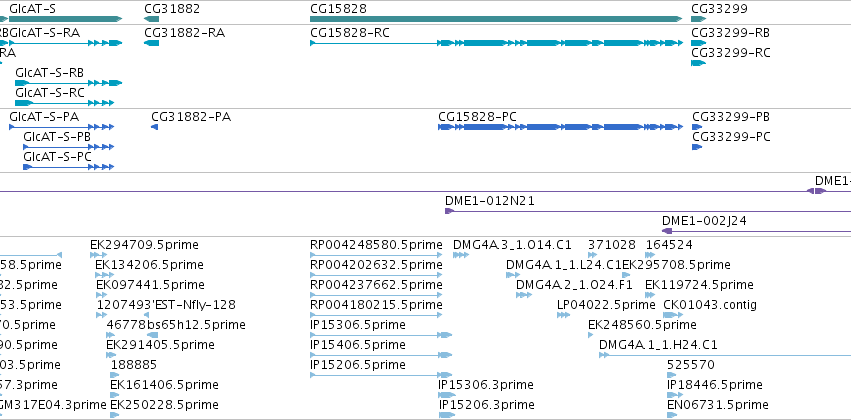Image resolution: width=851 pixels, height=420 pixels.
Task: Click the CK01043.contig label
Action: (710, 305)
